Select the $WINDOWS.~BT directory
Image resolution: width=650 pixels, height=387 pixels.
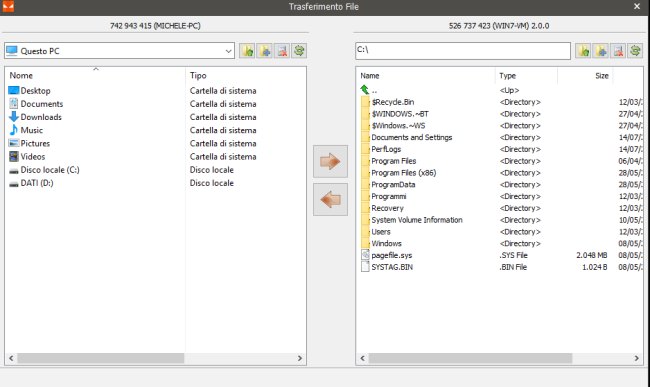[x=400, y=114]
